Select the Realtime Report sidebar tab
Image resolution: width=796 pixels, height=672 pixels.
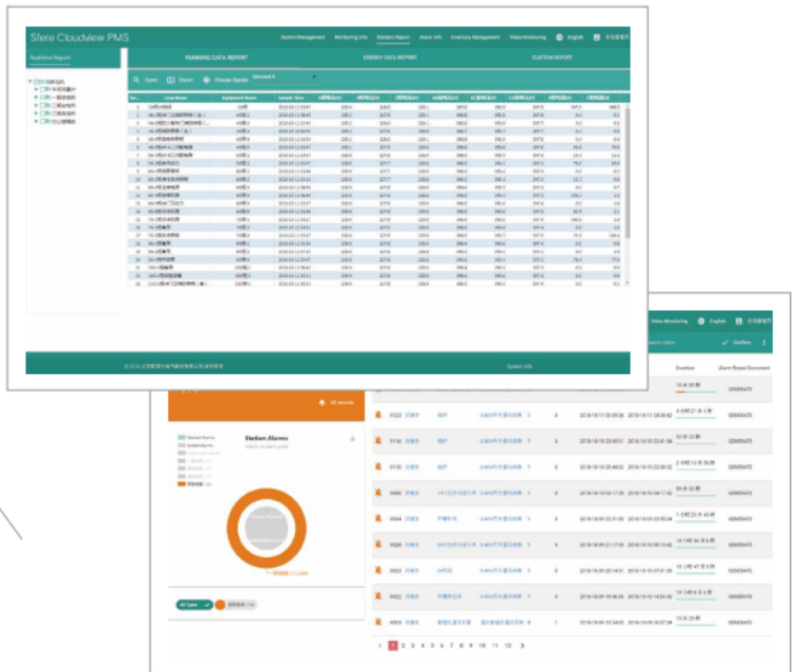(x=50, y=58)
